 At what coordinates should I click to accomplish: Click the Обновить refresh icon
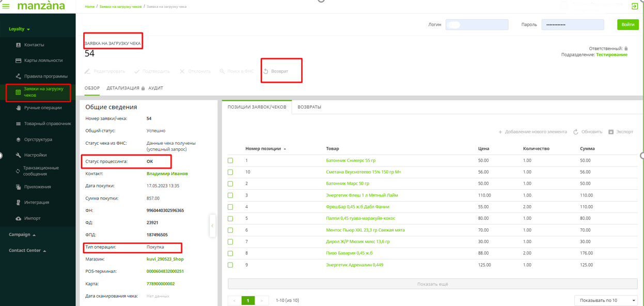pos(576,132)
